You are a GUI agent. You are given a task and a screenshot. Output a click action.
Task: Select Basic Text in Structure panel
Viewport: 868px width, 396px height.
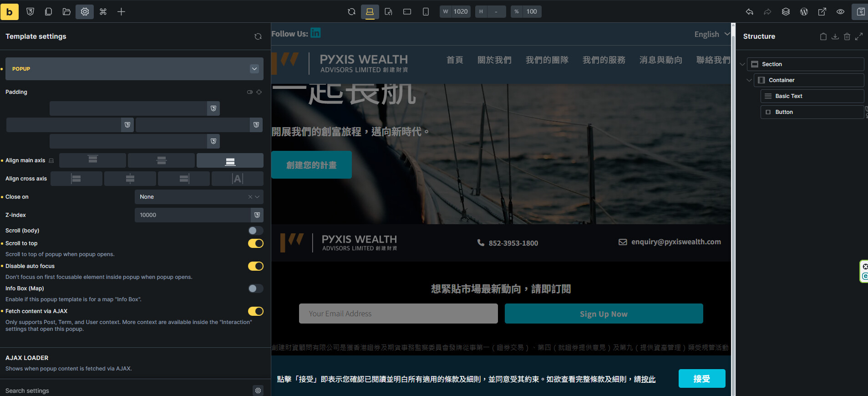788,96
